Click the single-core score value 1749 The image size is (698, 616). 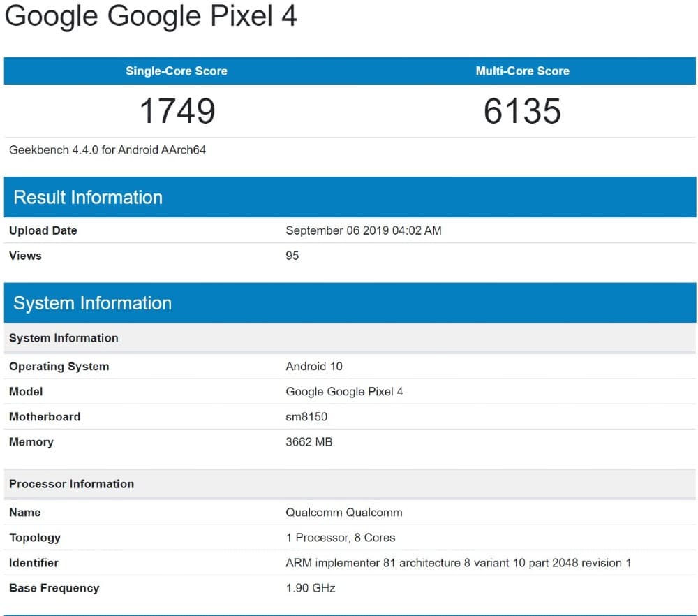point(177,111)
